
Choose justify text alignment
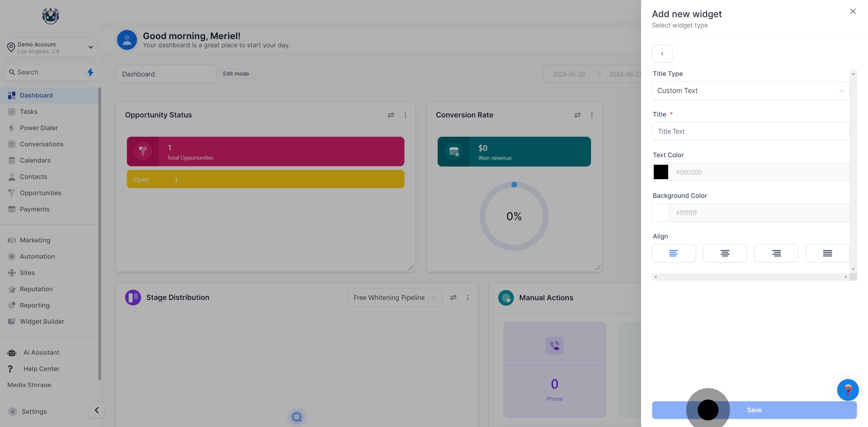click(827, 253)
